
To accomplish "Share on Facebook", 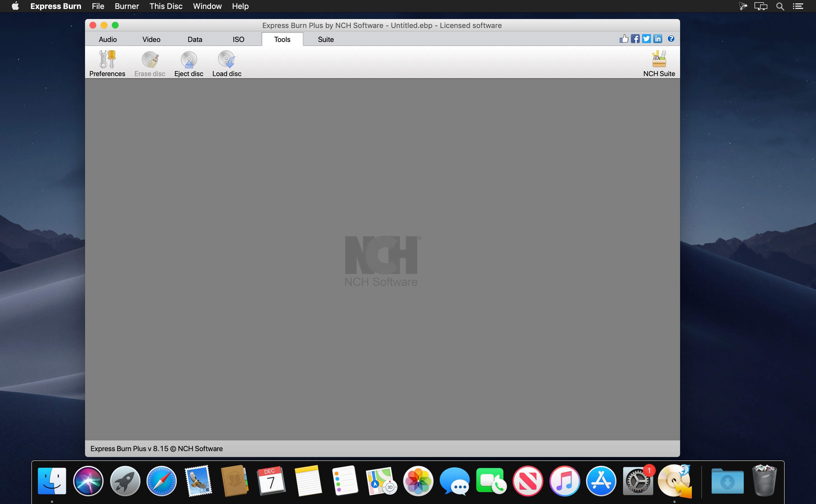I will (635, 39).
